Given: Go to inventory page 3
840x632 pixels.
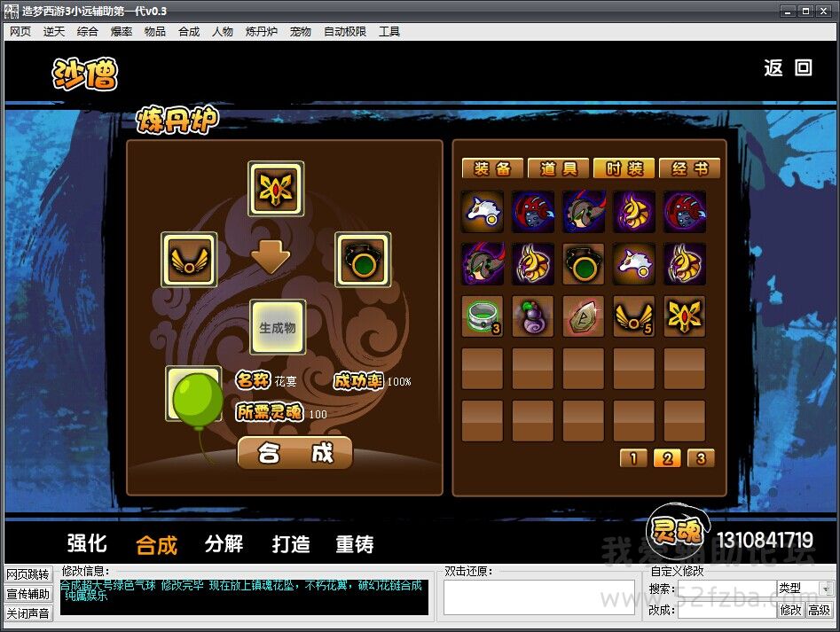Looking at the screenshot, I should coord(701,458).
